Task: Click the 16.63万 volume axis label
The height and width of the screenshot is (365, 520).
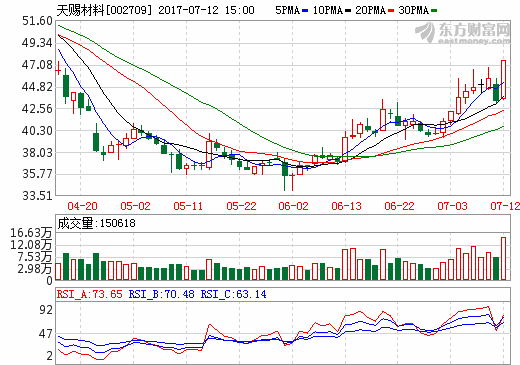Action: pos(31,233)
